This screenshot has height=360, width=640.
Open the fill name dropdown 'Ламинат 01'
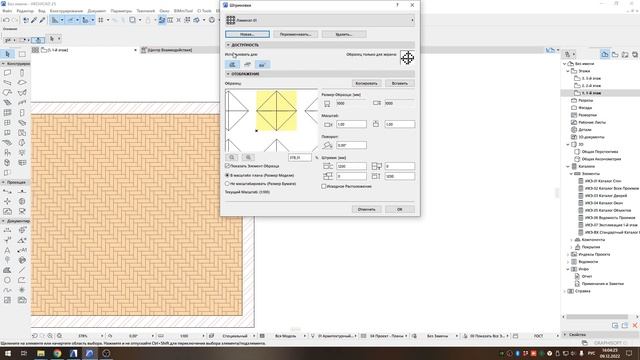320,20
